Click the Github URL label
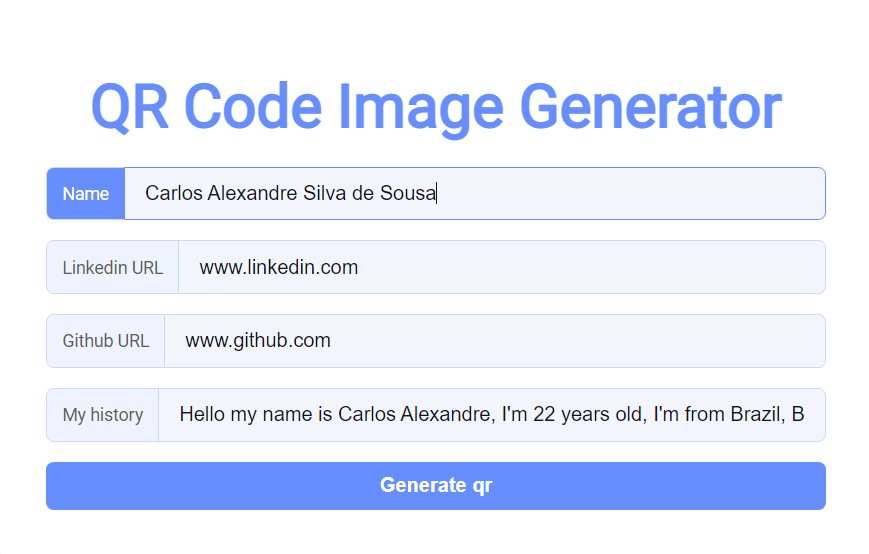 point(106,341)
